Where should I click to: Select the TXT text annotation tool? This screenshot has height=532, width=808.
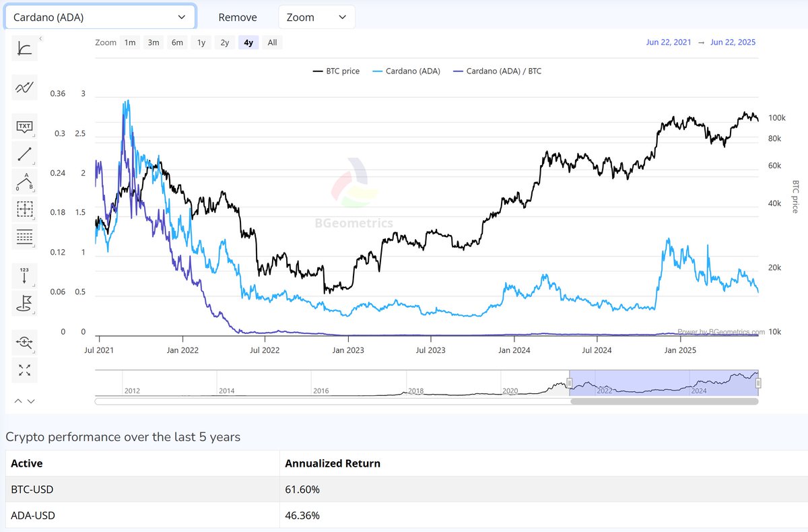(25, 126)
